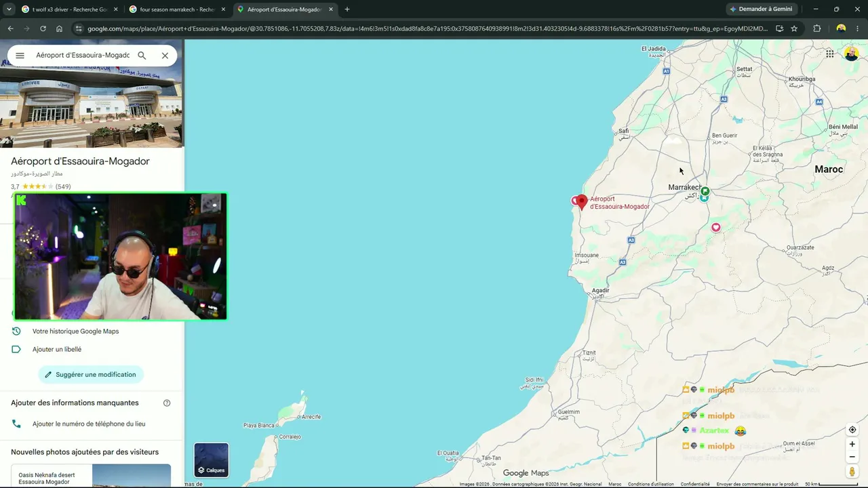
Task: Close the t wolf x3 driver tab
Action: pos(116,9)
